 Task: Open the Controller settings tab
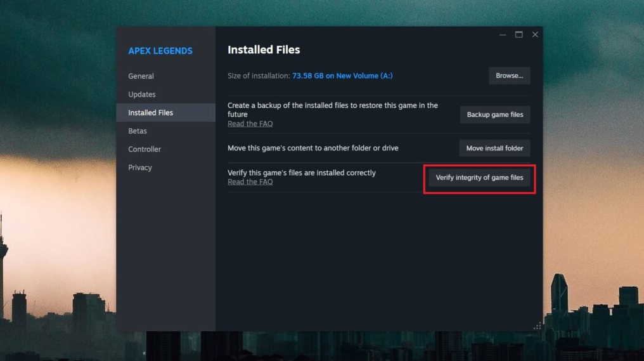pos(145,150)
